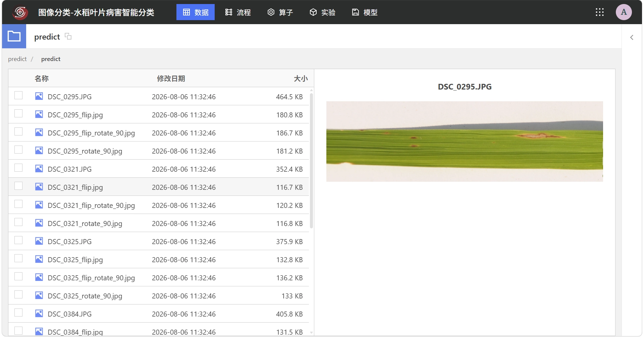
Task: Click the blue folder icon beside predict
Action: pos(14,36)
